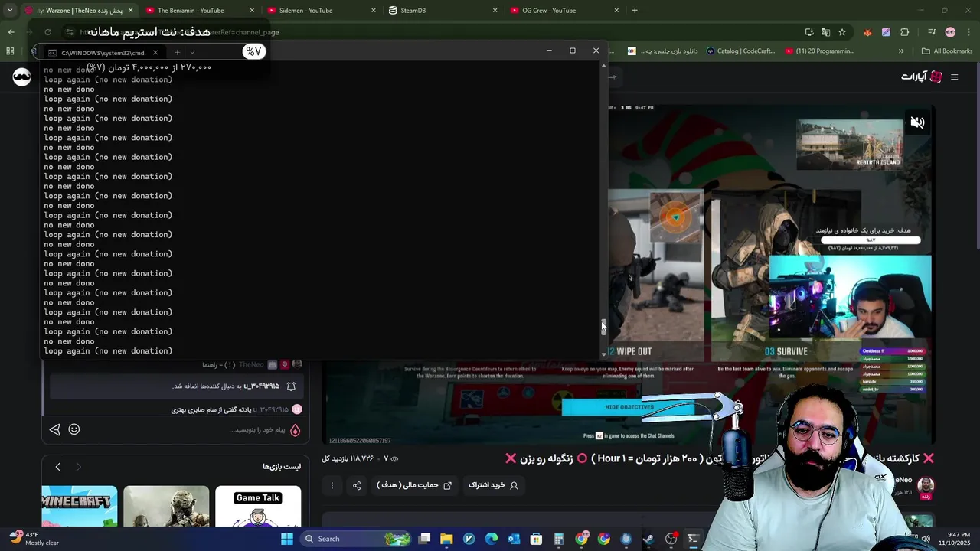This screenshot has height=551, width=980.
Task: Go to next game in the games list
Action: click(78, 467)
